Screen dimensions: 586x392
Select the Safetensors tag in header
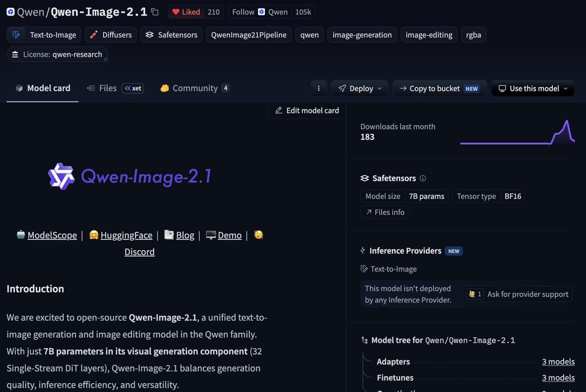click(172, 35)
